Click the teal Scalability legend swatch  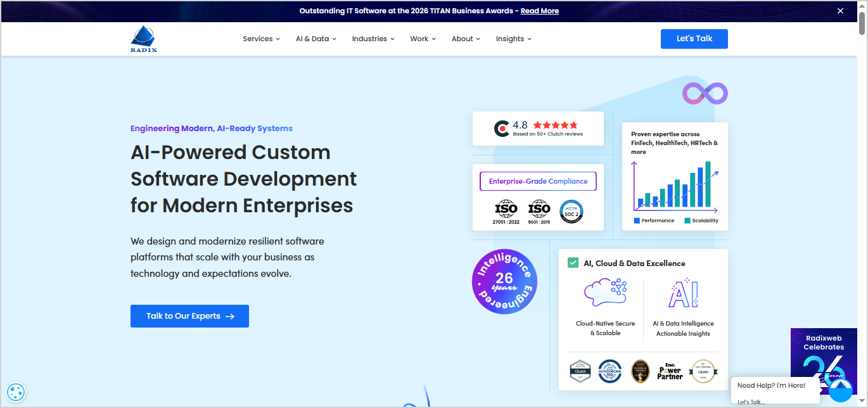(x=687, y=220)
